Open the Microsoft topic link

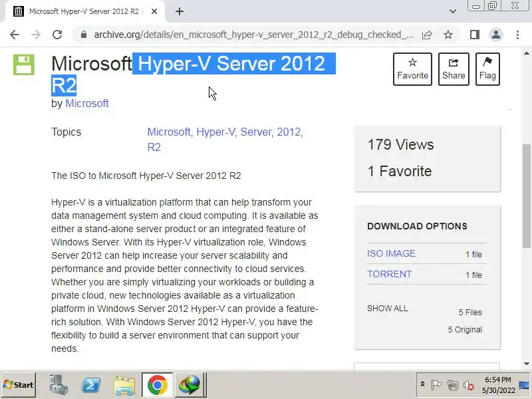169,132
